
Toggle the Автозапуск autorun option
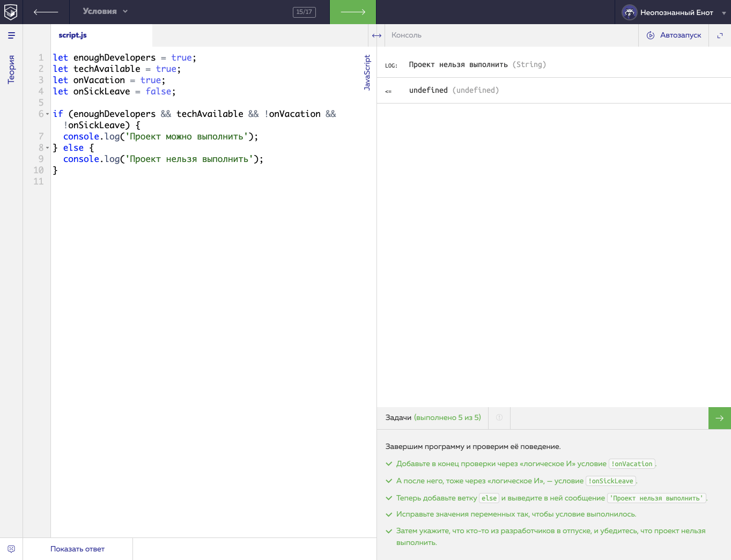[x=674, y=35]
